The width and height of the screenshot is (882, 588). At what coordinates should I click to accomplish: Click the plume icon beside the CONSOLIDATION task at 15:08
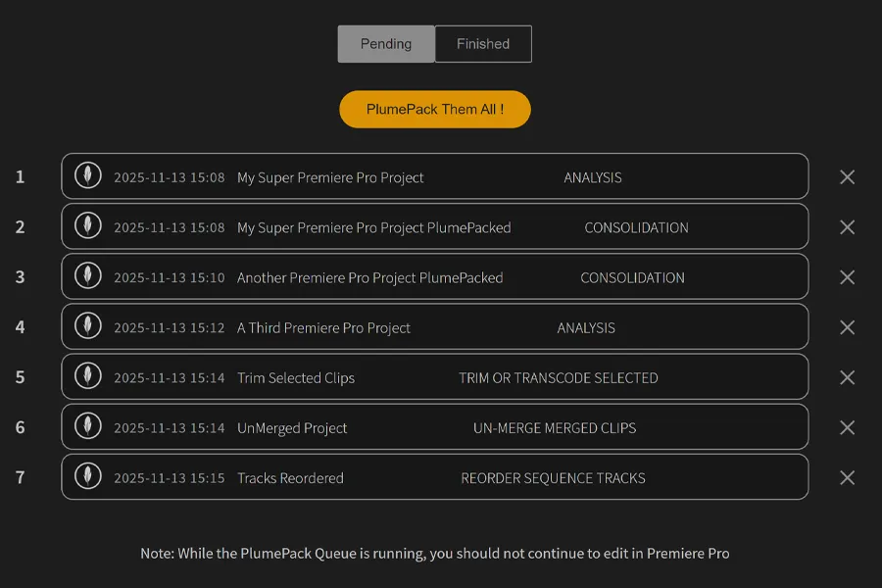87,226
